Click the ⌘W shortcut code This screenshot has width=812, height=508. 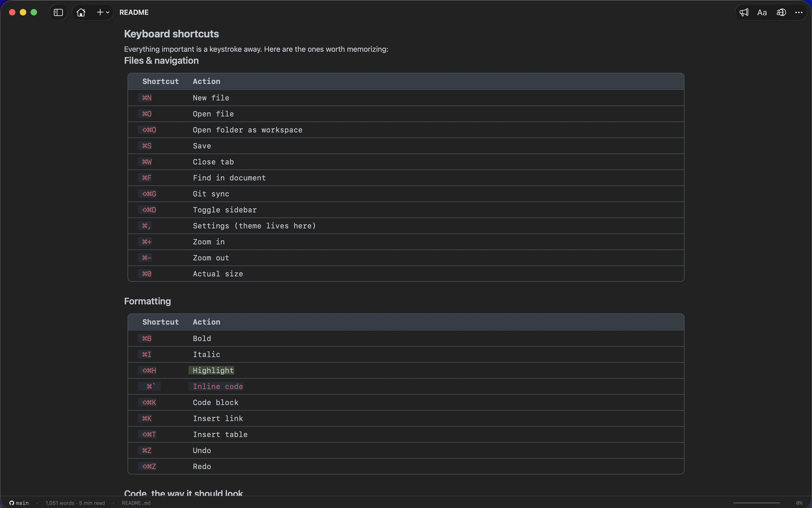tap(147, 162)
